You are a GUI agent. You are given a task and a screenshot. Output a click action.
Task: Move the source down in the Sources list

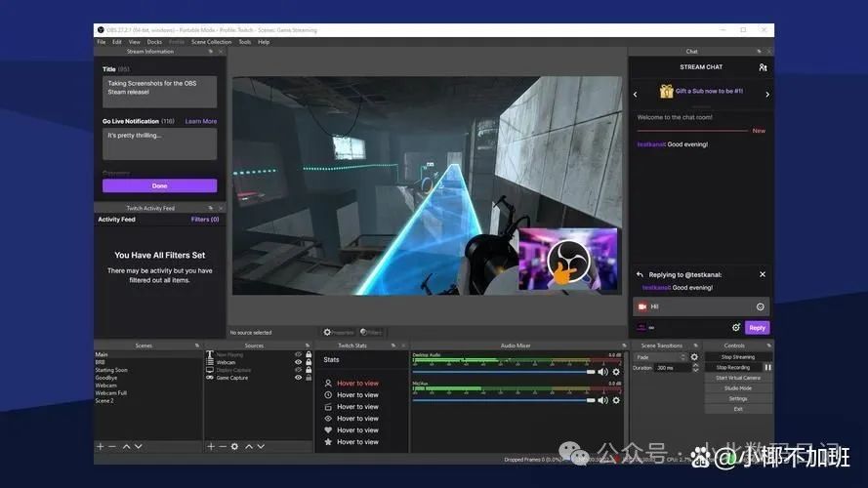pyautogui.click(x=261, y=446)
